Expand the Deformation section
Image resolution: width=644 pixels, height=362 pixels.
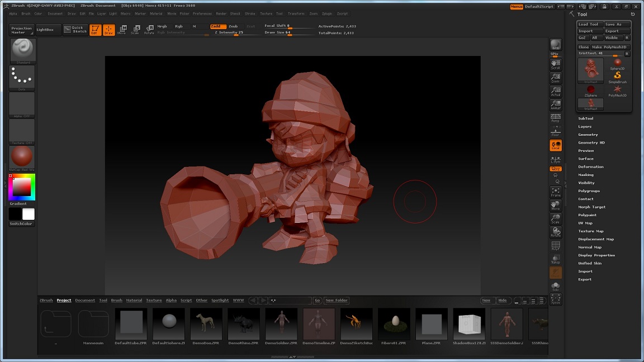[590, 166]
